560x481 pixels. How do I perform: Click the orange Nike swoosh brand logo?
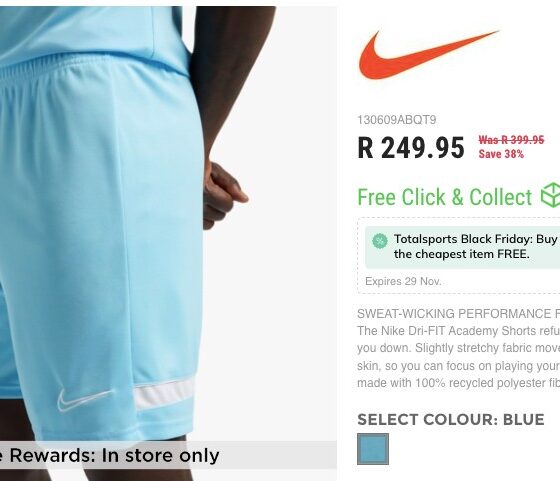[429, 55]
